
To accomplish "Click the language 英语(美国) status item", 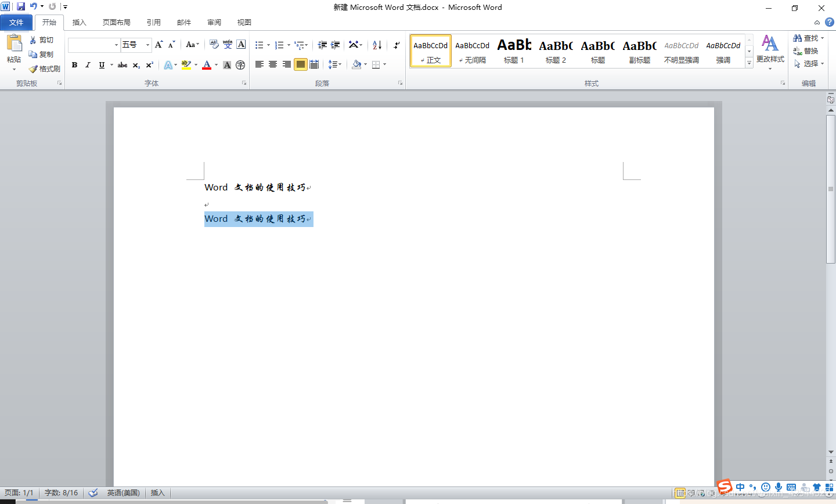I will pos(123,492).
